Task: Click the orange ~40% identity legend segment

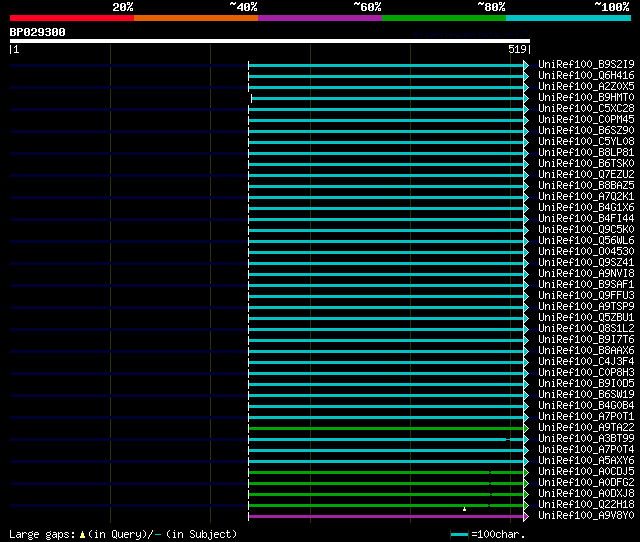Action: (196, 18)
